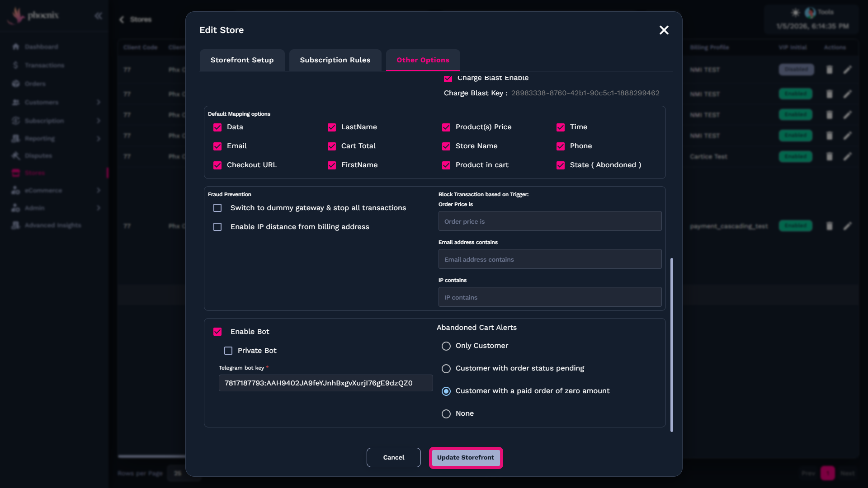Screen dimensions: 868x488
Task: Click the Cancel button
Action: pyautogui.click(x=393, y=458)
